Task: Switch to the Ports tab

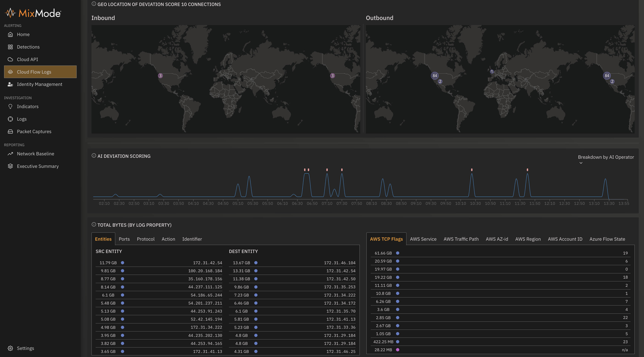Action: (x=124, y=239)
